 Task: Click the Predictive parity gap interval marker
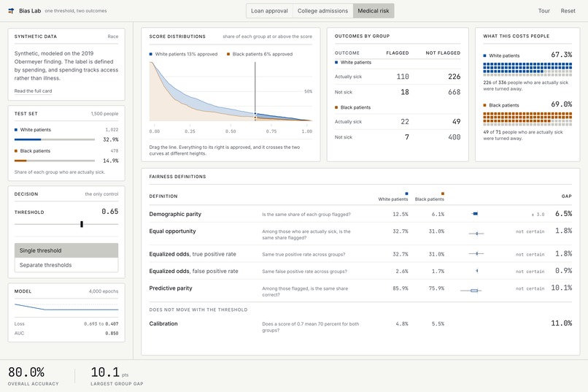[x=471, y=291]
